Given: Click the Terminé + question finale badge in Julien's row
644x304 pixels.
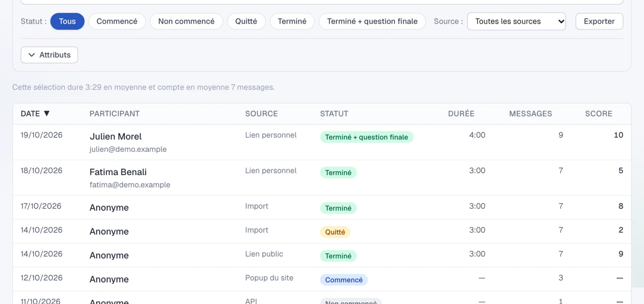Looking at the screenshot, I should (366, 137).
